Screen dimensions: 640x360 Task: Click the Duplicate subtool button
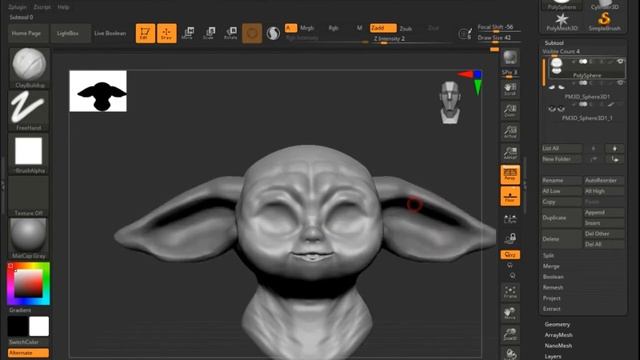(561, 218)
